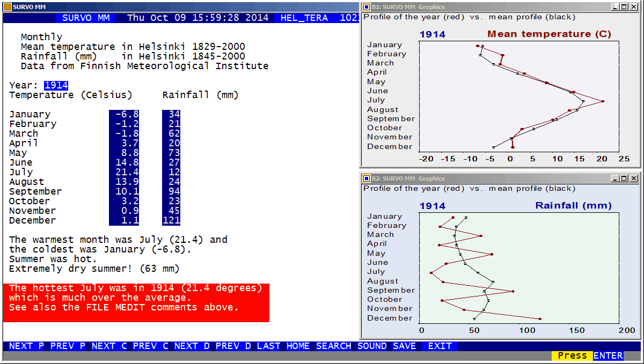Click the red hottest July message box
The image size is (644, 364).
(136, 303)
